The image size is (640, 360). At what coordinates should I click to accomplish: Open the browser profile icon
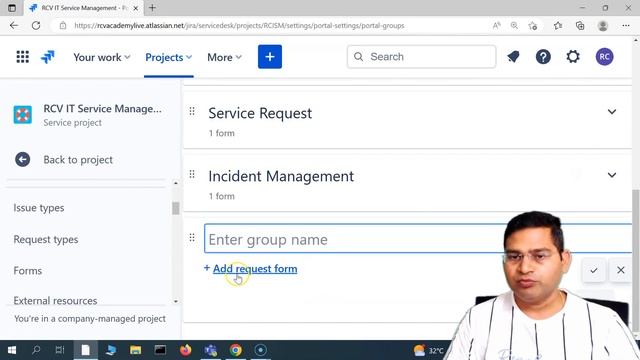click(x=602, y=25)
